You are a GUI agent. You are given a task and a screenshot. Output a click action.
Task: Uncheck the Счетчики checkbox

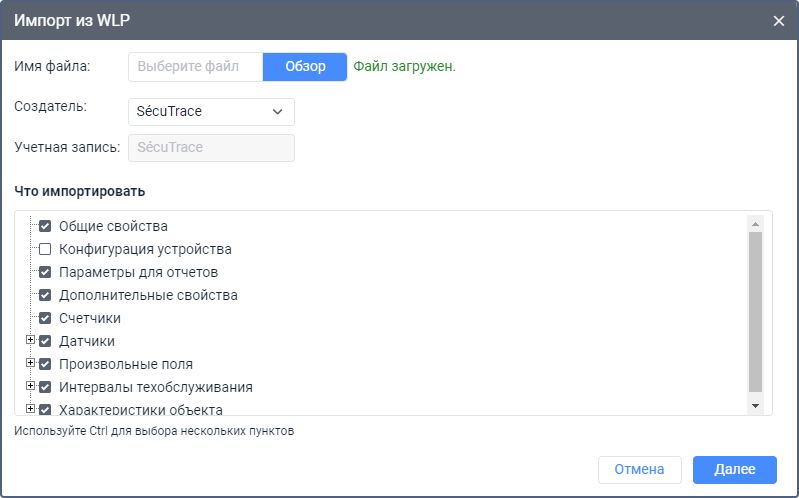pos(45,318)
